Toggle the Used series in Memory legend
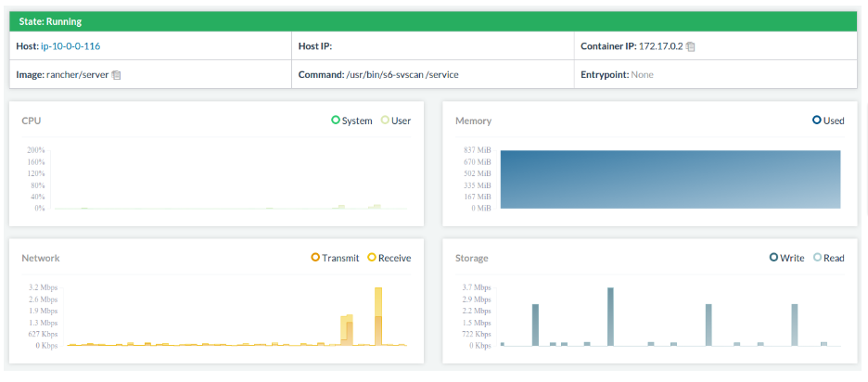The width and height of the screenshot is (868, 382). click(x=828, y=121)
